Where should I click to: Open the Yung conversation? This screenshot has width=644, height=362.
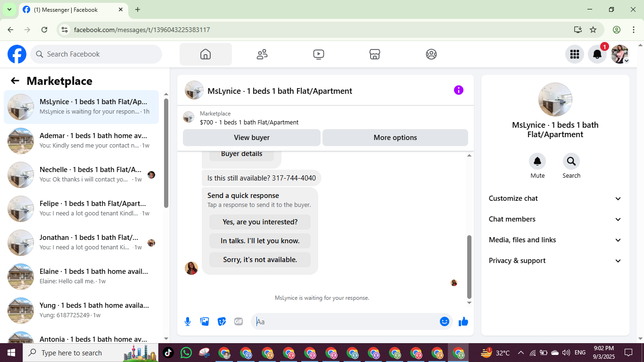(x=82, y=311)
